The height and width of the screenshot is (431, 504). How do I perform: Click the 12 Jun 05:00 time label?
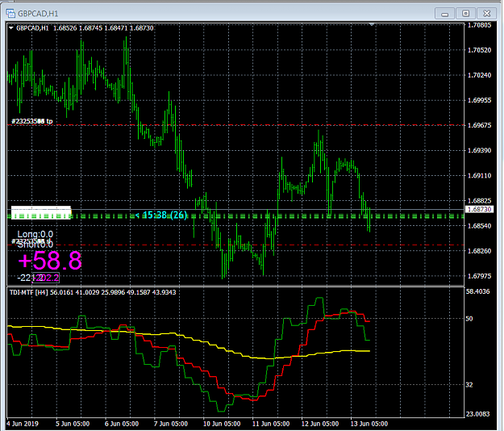[x=320, y=424]
